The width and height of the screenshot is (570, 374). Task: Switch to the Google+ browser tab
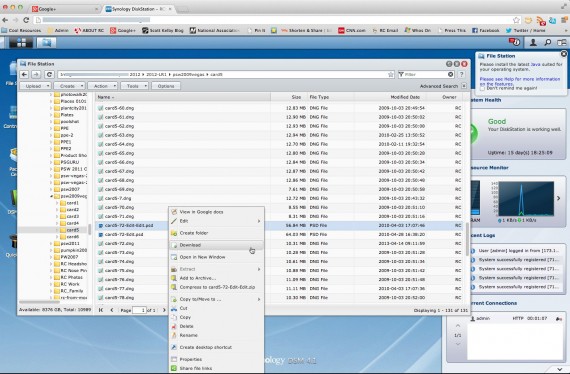click(64, 9)
